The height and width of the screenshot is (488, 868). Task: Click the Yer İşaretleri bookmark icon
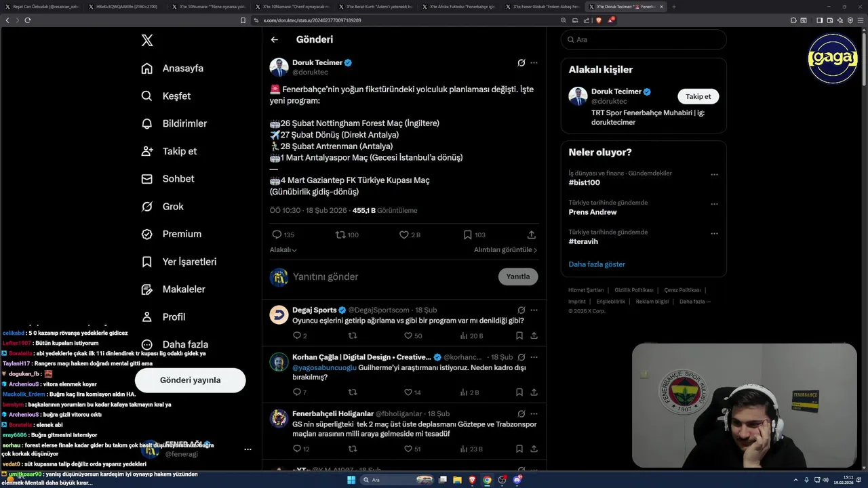(146, 262)
